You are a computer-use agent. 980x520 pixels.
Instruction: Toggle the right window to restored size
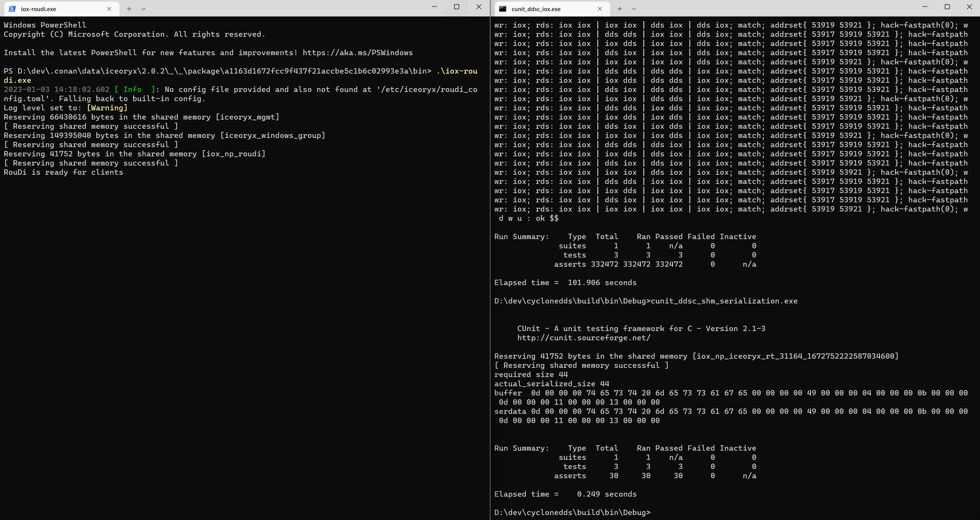tap(947, 7)
